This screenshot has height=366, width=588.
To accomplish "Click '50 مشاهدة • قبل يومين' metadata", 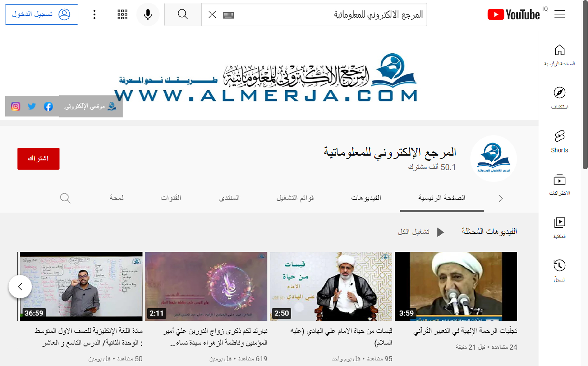I will [115, 359].
